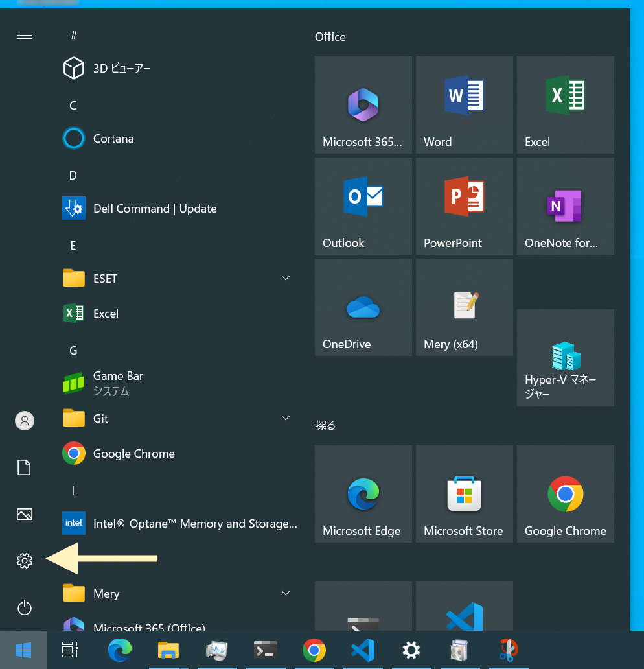Jump using the G letter header
The image size is (644, 669).
73,350
